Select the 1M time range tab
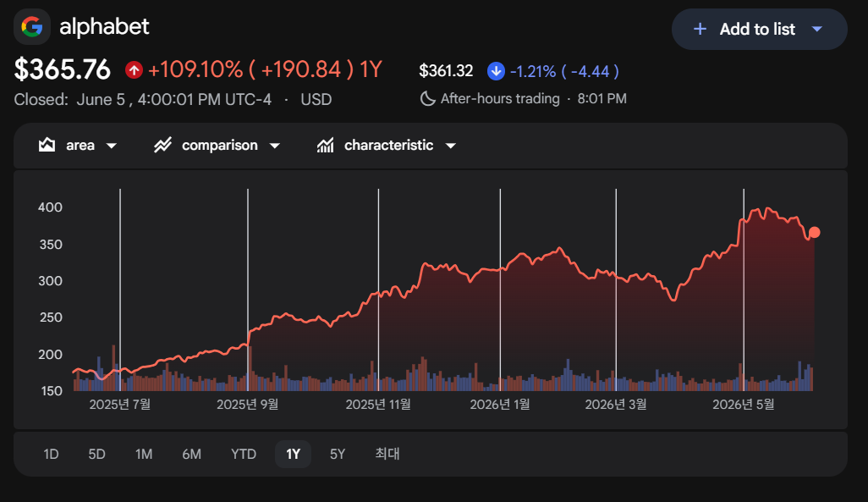This screenshot has height=502, width=868. (x=144, y=455)
